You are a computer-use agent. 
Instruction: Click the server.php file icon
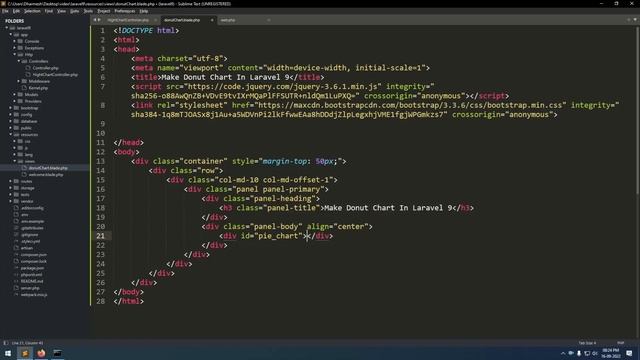click(16, 288)
